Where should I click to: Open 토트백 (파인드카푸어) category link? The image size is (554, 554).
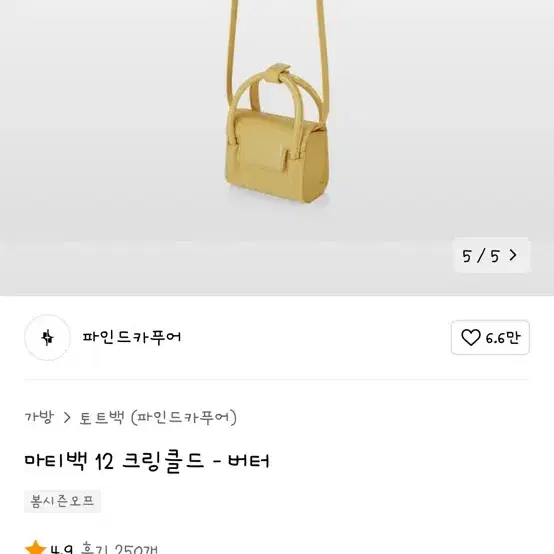click(x=158, y=418)
